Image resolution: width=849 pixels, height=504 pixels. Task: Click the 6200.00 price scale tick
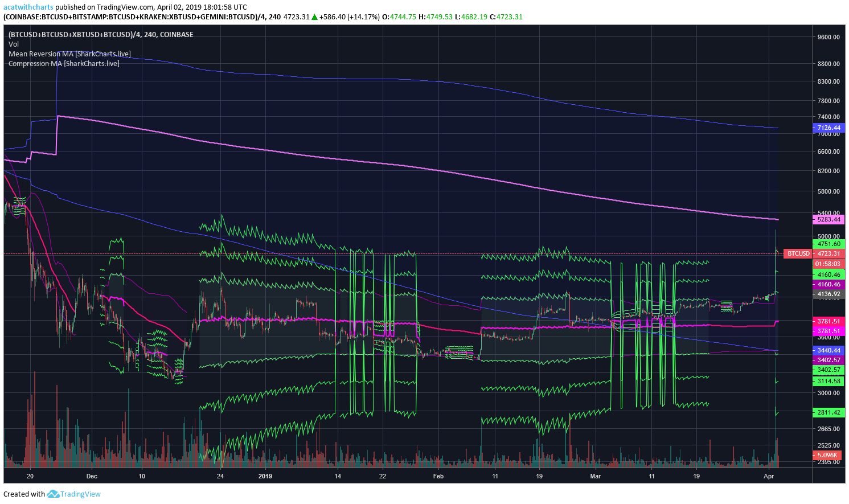coord(829,171)
